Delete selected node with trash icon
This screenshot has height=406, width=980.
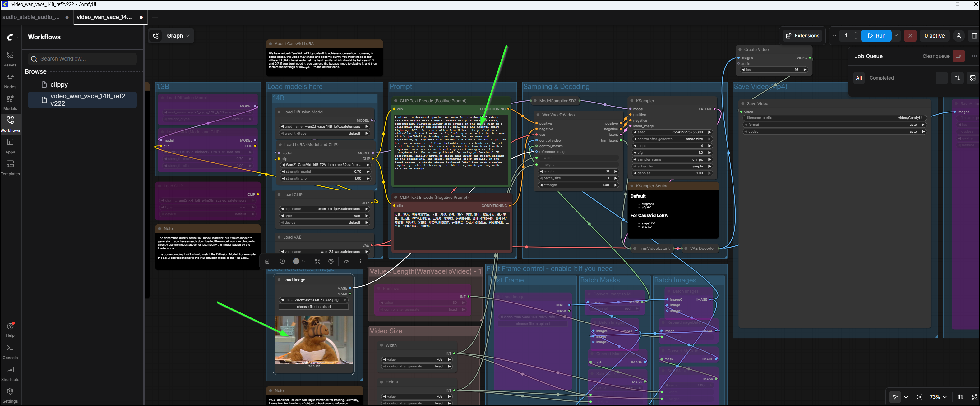click(267, 261)
